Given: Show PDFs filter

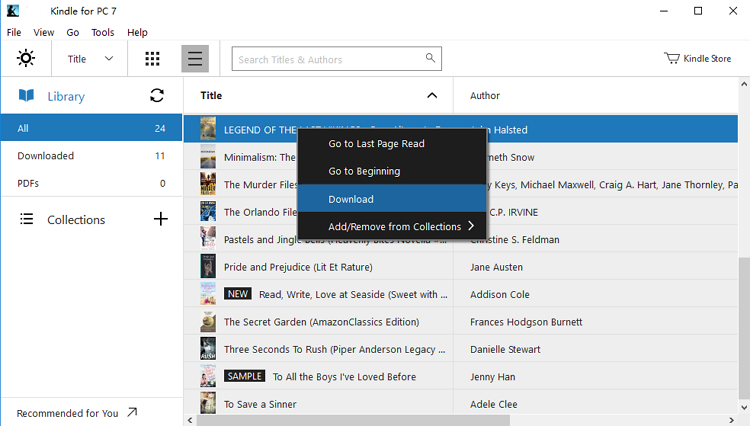Looking at the screenshot, I should click(91, 183).
